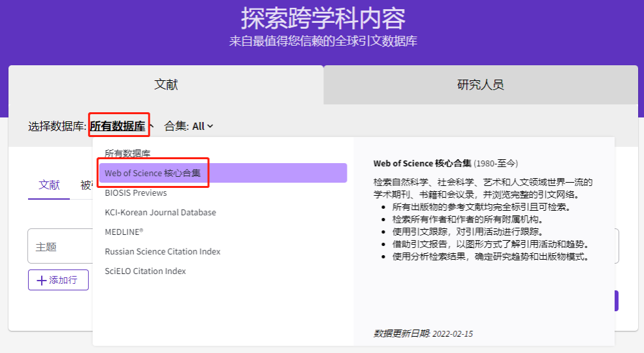Viewport: 644px width, 353px height.
Task: Click the plus icon in 添加行
Action: point(41,280)
